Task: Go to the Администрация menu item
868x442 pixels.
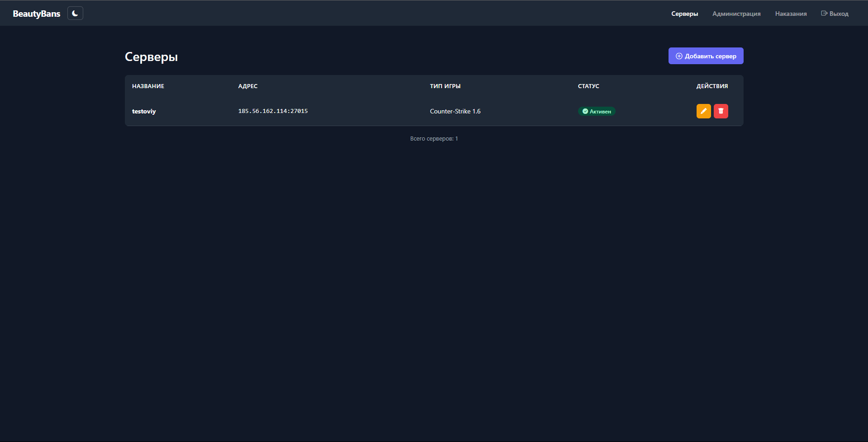Action: pos(736,14)
